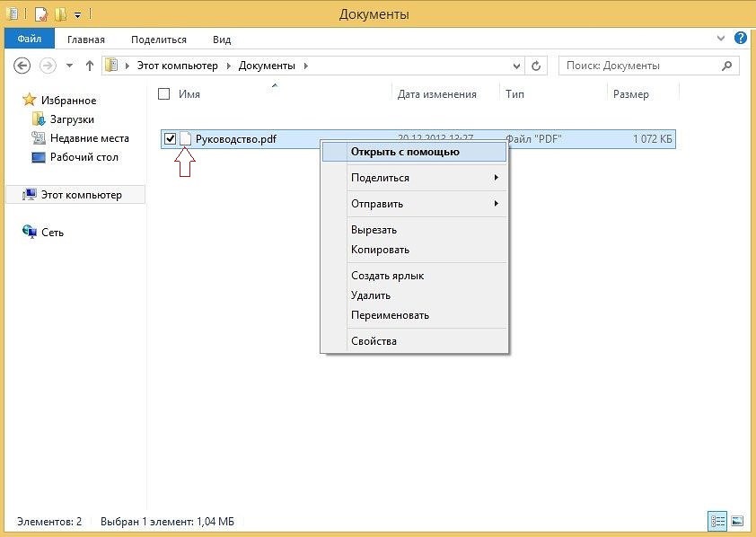The height and width of the screenshot is (537, 756).
Task: Switch to details view icon
Action: pyautogui.click(x=717, y=521)
